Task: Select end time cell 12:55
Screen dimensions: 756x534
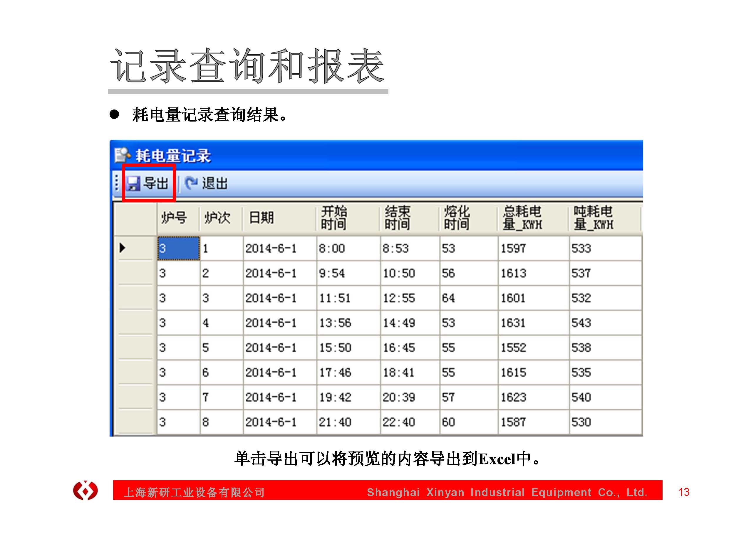Action: pyautogui.click(x=410, y=298)
